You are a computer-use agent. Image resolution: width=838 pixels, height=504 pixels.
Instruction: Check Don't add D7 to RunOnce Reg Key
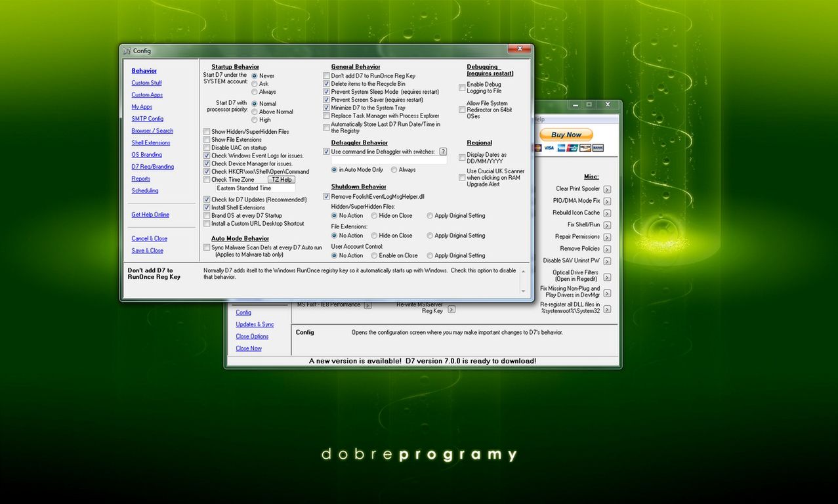[326, 76]
